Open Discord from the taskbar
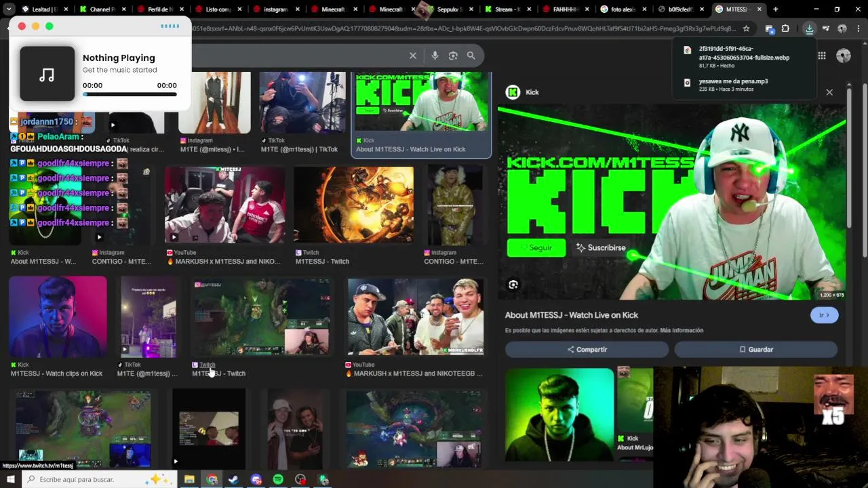 256,479
